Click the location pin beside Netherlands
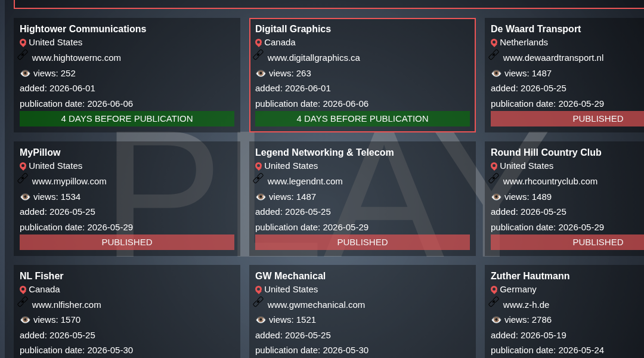 tap(494, 43)
